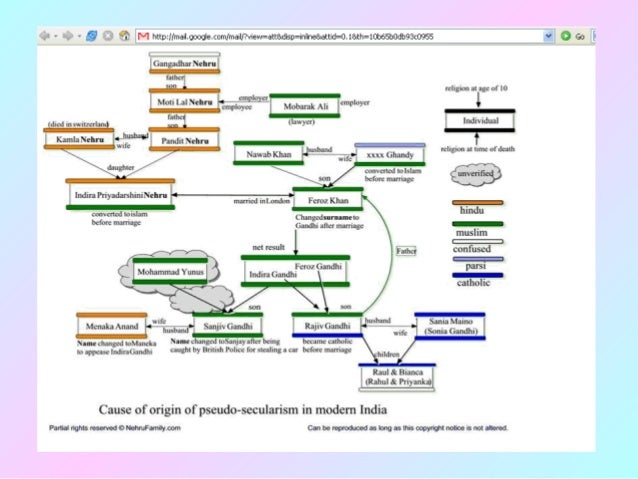Screen dimensions: 638x479
Task: Click the blue Refresh page icon
Action: pos(92,36)
